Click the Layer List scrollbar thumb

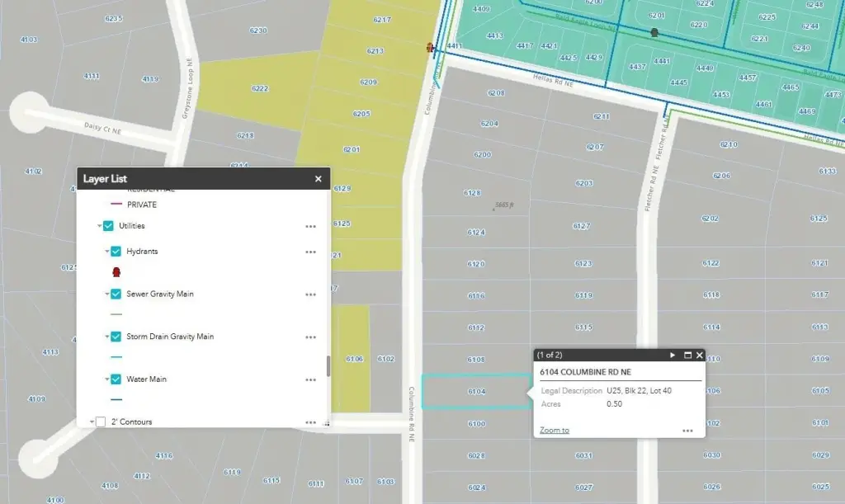[x=328, y=366]
